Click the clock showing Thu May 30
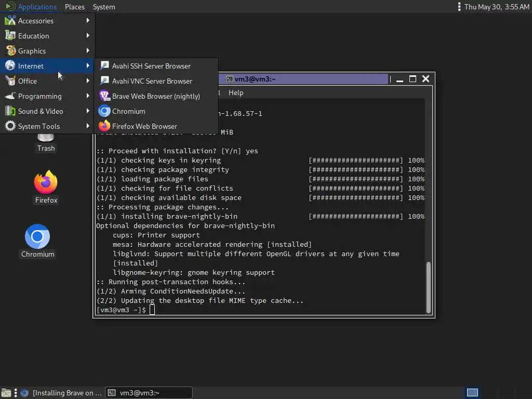 pos(497,7)
